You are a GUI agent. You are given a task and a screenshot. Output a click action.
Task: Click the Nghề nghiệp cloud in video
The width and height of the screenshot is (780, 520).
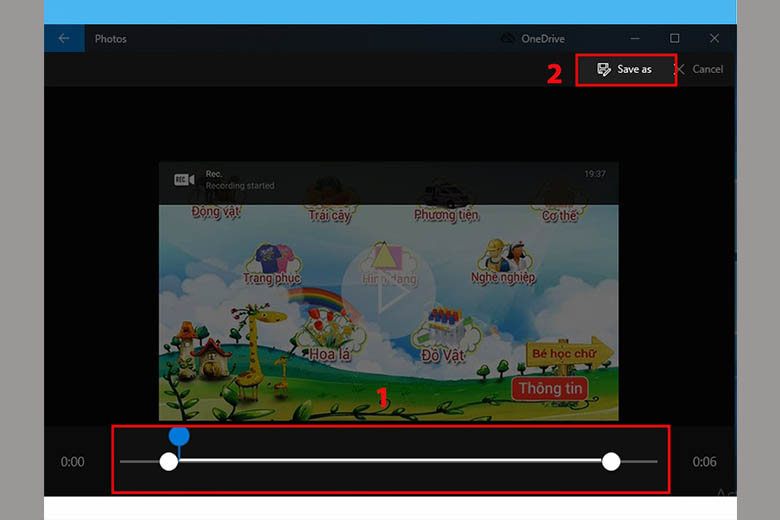pos(503,264)
